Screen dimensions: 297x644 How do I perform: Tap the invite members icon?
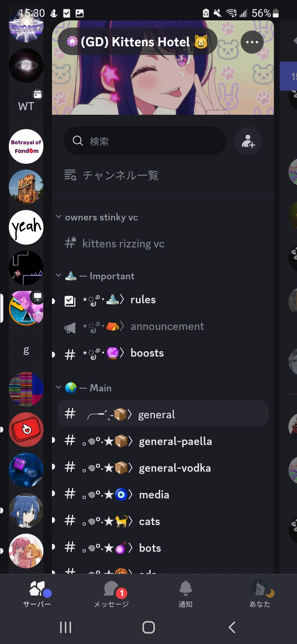pyautogui.click(x=248, y=141)
